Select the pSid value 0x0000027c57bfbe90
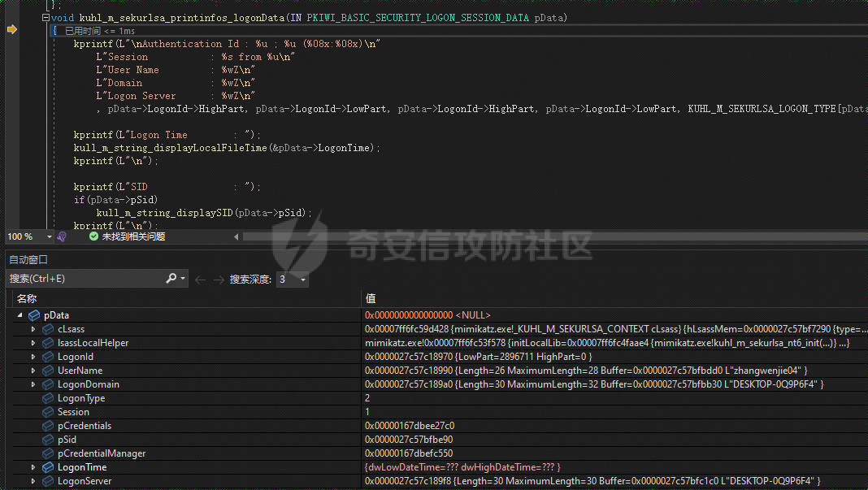Image resolution: width=868 pixels, height=490 pixels. coord(409,440)
